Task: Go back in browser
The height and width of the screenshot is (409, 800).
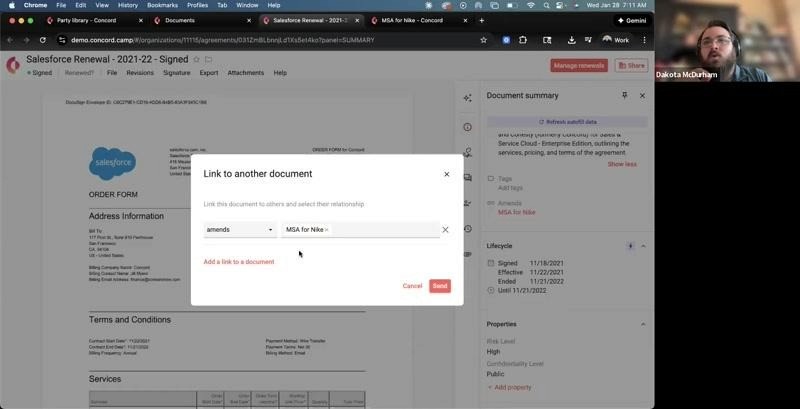Action: click(10, 40)
